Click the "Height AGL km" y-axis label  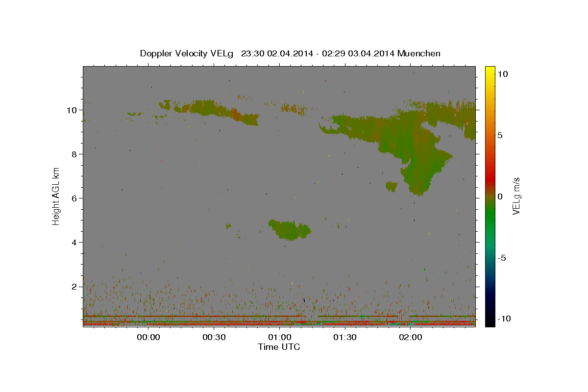56,196
